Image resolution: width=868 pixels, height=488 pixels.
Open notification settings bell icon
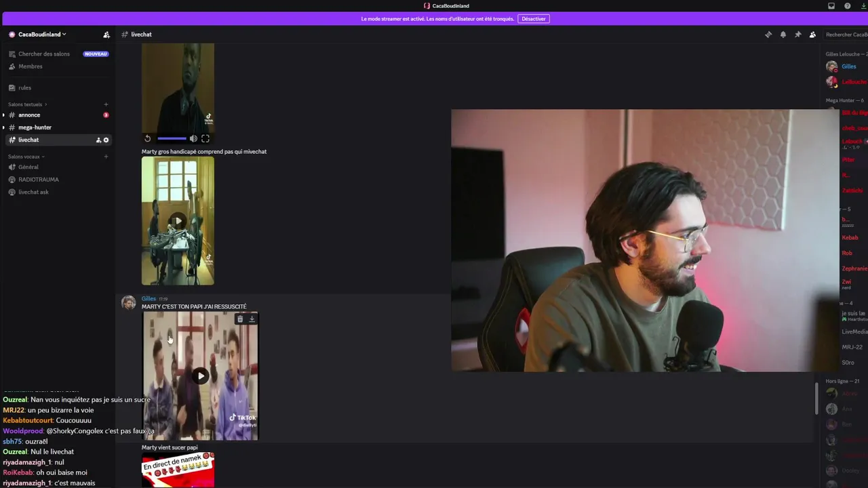point(783,35)
